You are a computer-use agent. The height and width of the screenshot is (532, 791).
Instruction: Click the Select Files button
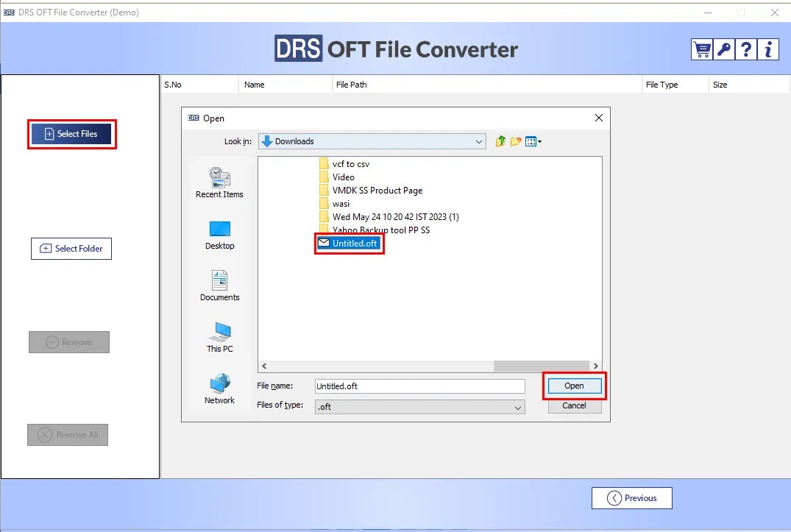click(x=71, y=134)
